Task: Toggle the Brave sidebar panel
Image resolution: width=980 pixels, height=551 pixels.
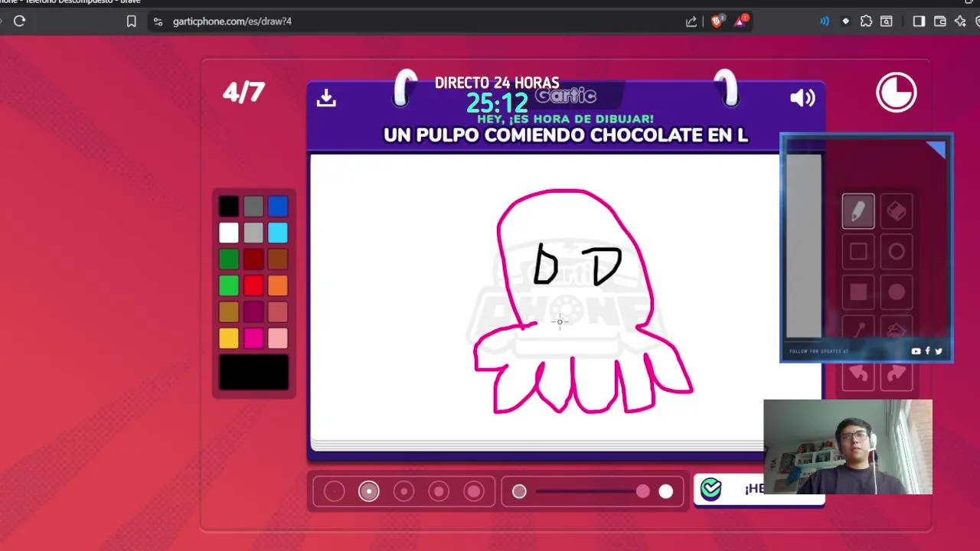Action: 919,21
